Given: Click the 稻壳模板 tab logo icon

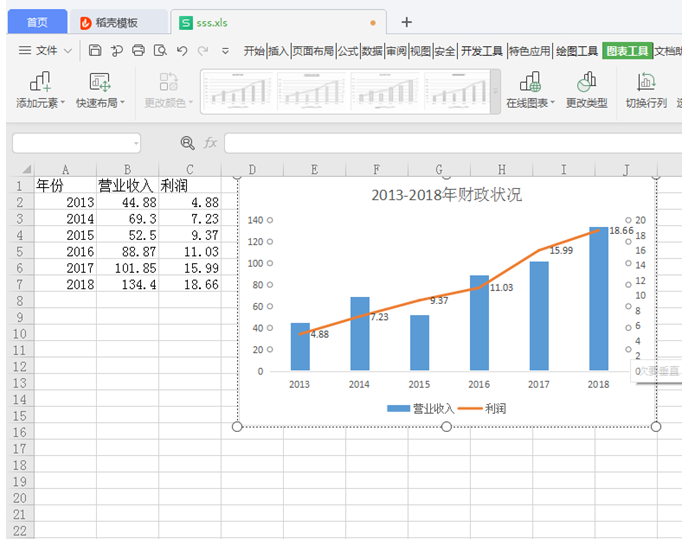Looking at the screenshot, I should 85,23.
